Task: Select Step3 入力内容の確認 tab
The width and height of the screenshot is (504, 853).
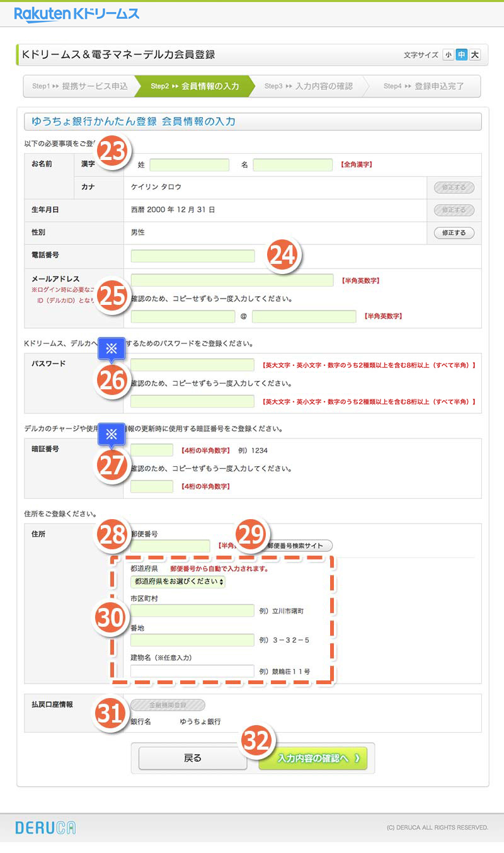Action: (x=309, y=86)
